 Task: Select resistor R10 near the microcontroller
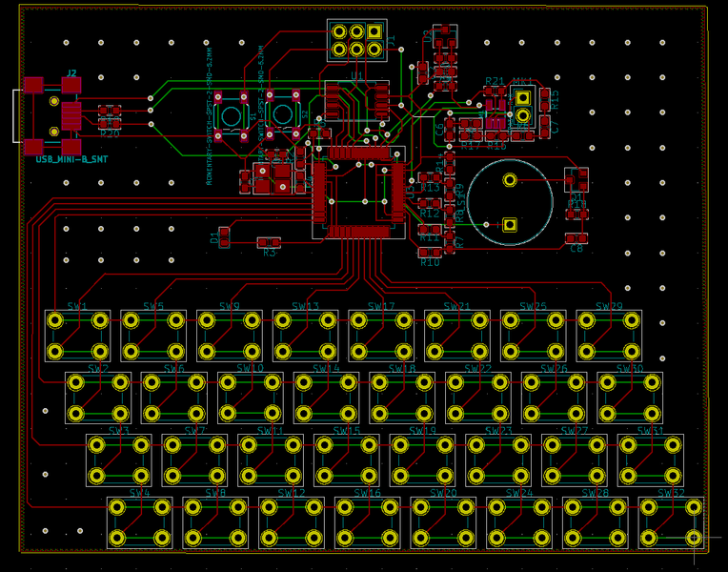[x=430, y=253]
